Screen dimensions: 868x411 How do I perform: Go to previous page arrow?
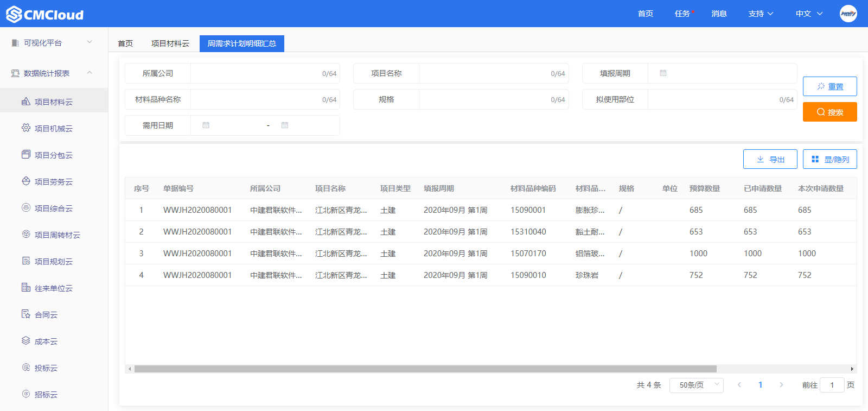point(739,385)
